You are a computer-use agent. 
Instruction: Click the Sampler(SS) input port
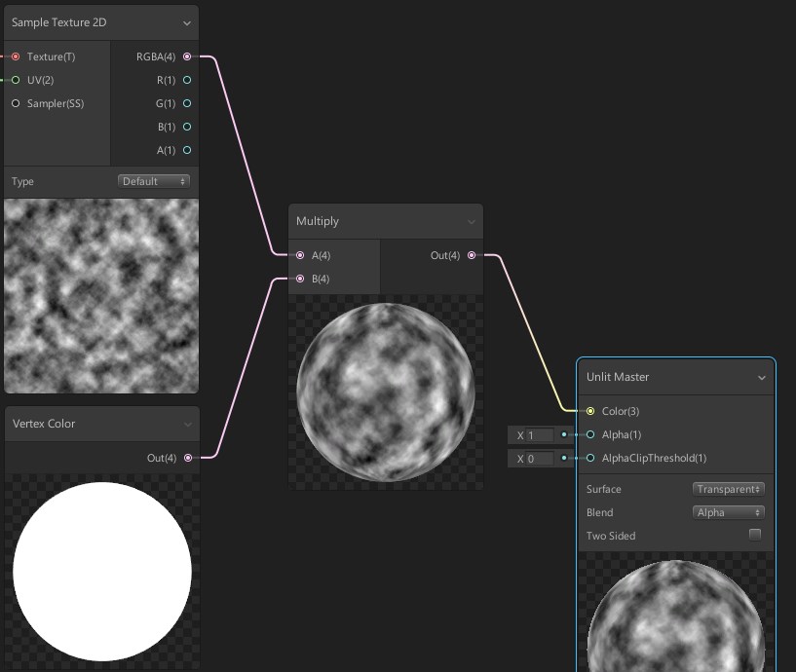(x=16, y=103)
